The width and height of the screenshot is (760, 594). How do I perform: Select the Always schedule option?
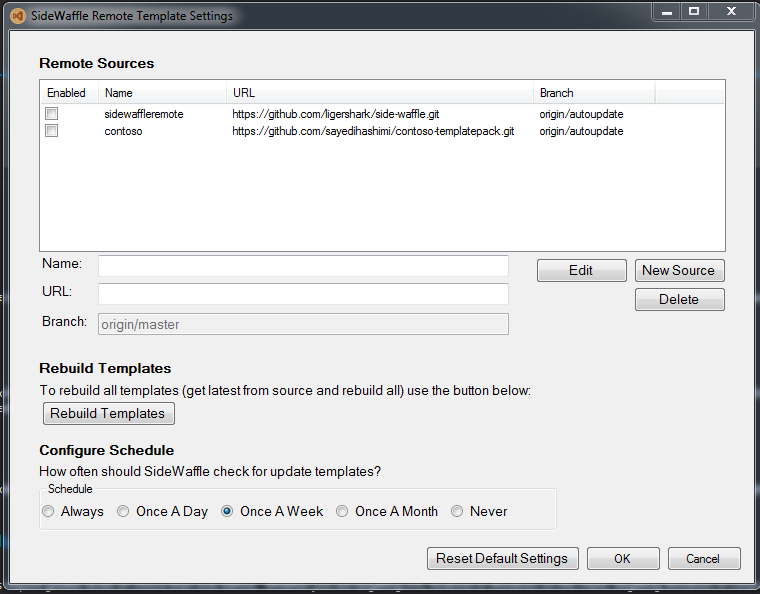pyautogui.click(x=48, y=511)
